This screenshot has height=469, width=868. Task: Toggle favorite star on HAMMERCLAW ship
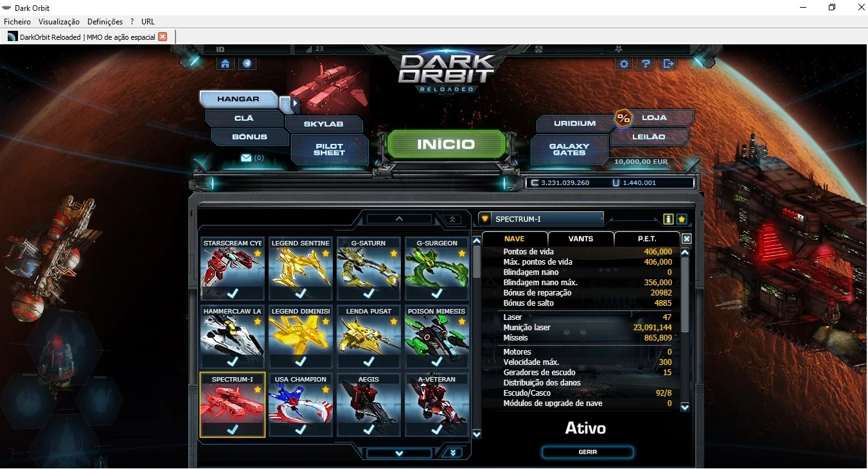click(x=258, y=322)
